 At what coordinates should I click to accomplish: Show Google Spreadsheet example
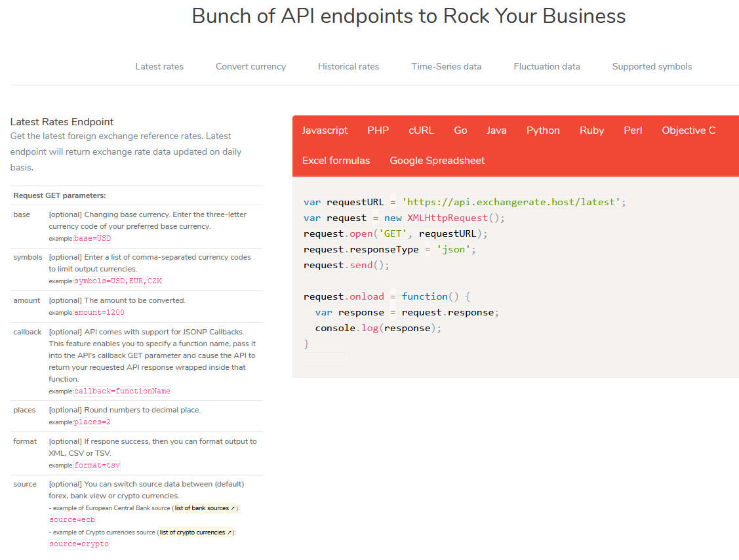pyautogui.click(x=437, y=160)
